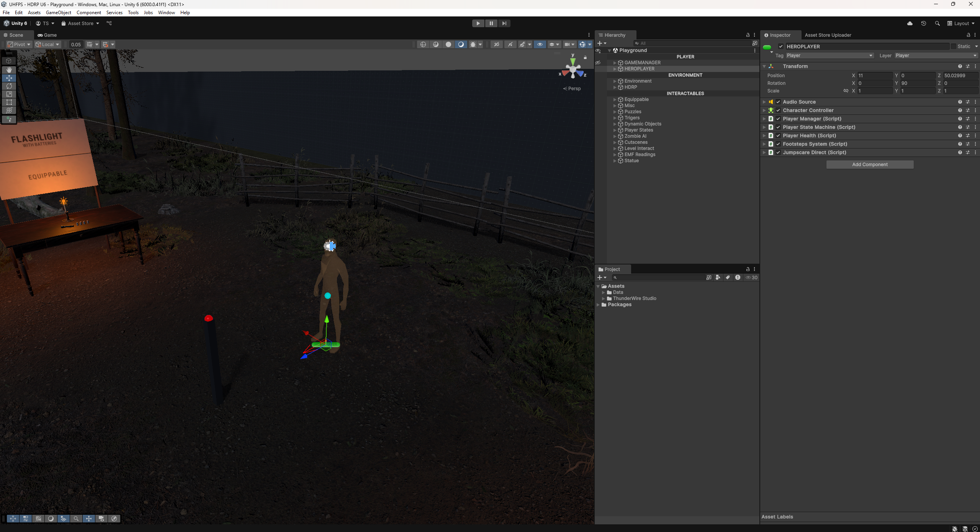The height and width of the screenshot is (532, 980).
Task: Expand the Audio Source component
Action: click(x=764, y=102)
